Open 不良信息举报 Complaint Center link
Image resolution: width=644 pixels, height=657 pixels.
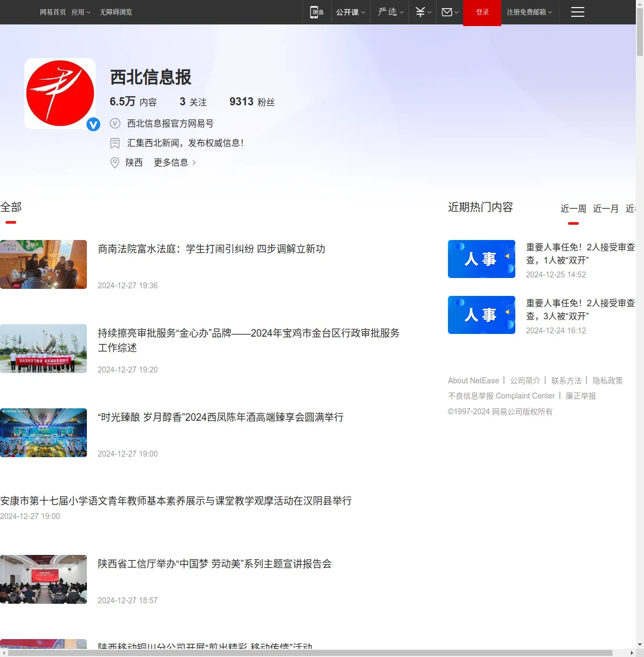pos(501,396)
